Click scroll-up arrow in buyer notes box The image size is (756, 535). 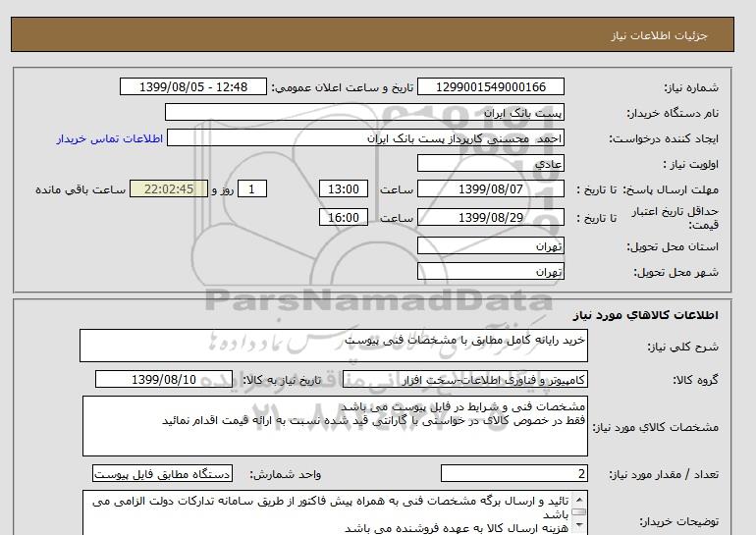pyautogui.click(x=579, y=500)
